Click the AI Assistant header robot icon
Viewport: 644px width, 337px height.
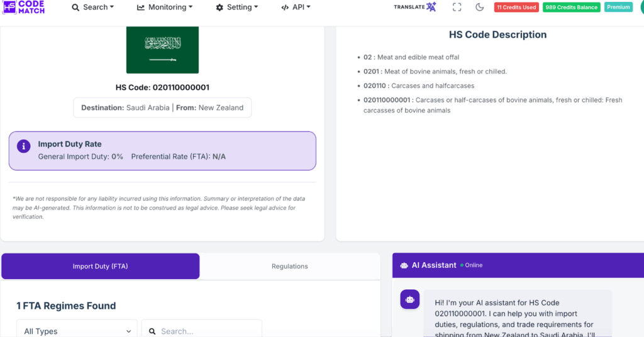[404, 265]
